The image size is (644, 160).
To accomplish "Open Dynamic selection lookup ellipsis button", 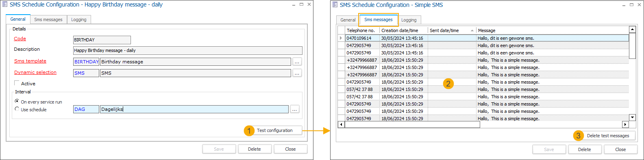I will click(x=297, y=73).
